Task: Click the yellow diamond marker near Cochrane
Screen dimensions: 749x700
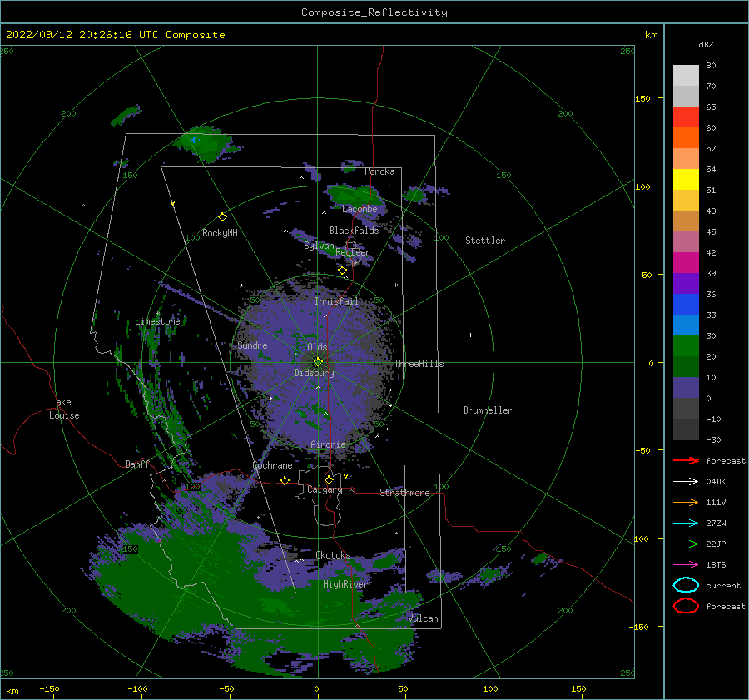Action: (x=285, y=480)
